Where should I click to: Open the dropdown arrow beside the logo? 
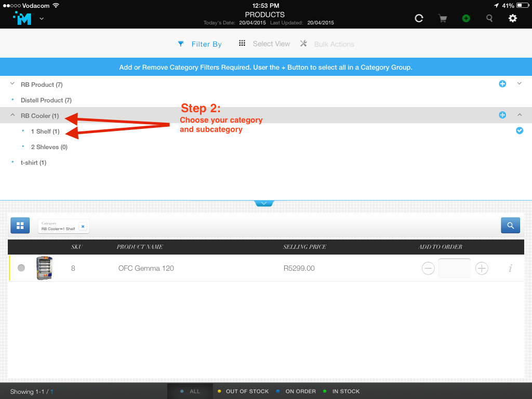[42, 19]
